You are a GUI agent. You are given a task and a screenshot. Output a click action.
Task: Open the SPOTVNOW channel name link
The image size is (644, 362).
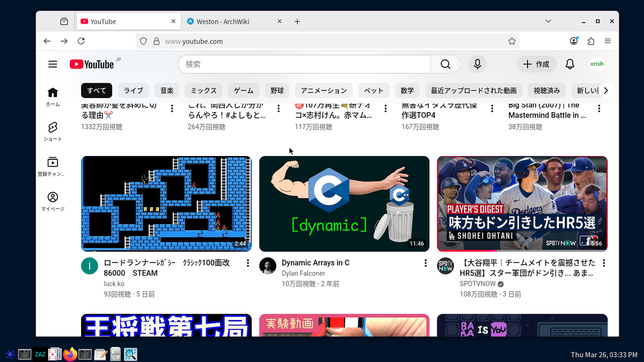478,284
